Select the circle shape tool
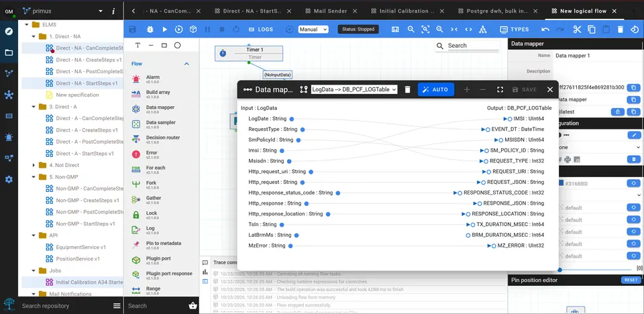Image resolution: width=644 pixels, height=314 pixels. tap(177, 45)
